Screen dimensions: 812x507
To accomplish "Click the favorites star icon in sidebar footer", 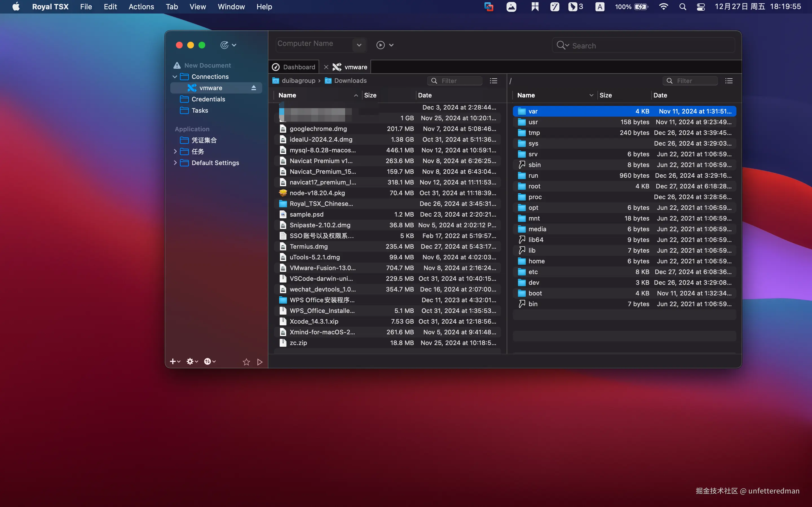I will [246, 362].
